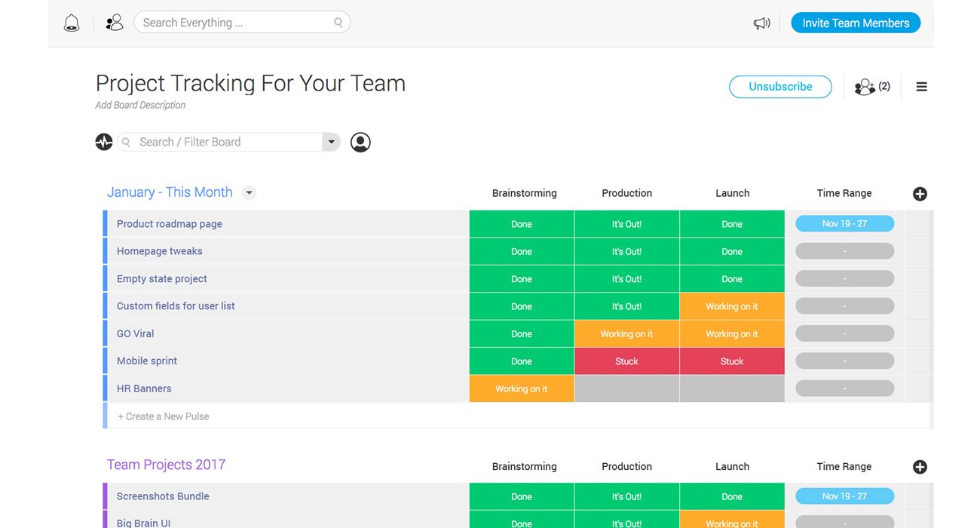Open the board hamburger menu
This screenshot has width=980, height=528.
coord(921,86)
